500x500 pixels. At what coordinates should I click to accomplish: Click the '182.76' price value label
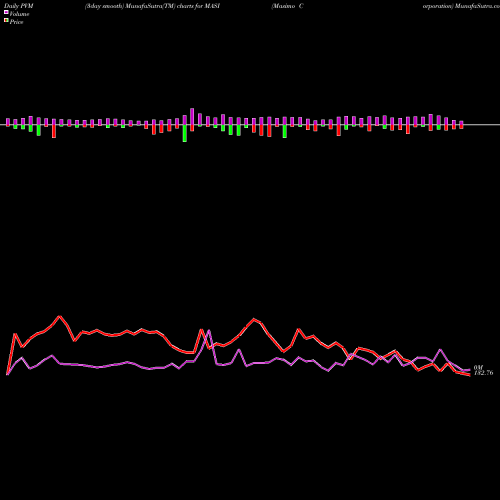[484, 373]
